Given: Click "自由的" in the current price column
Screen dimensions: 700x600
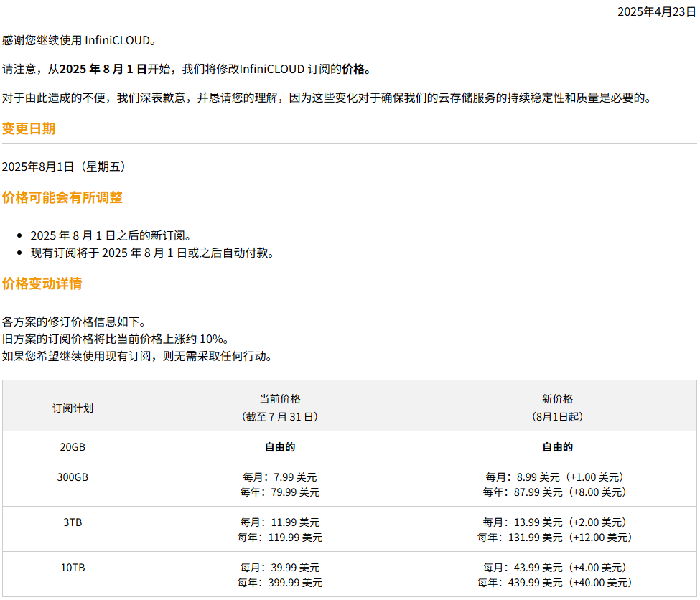Looking at the screenshot, I should [x=280, y=447].
